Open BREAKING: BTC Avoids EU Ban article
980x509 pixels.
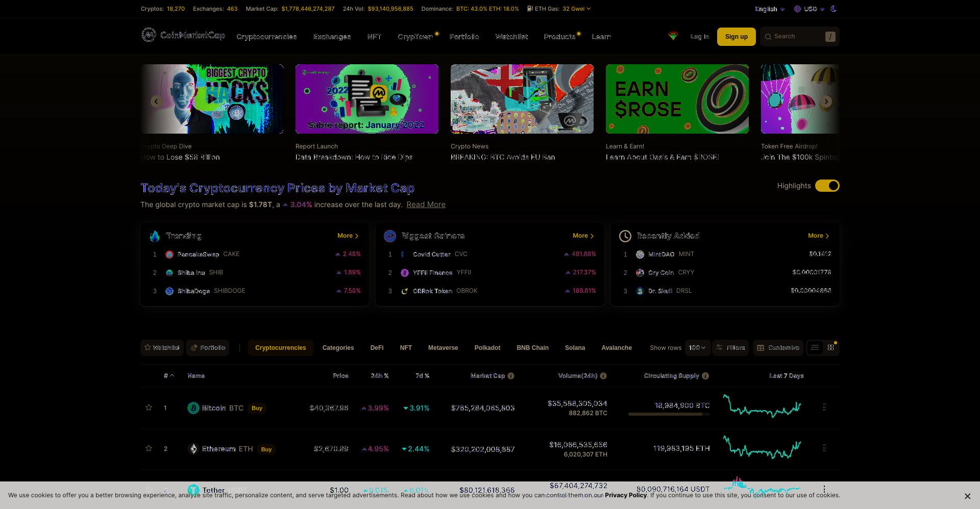pos(503,157)
